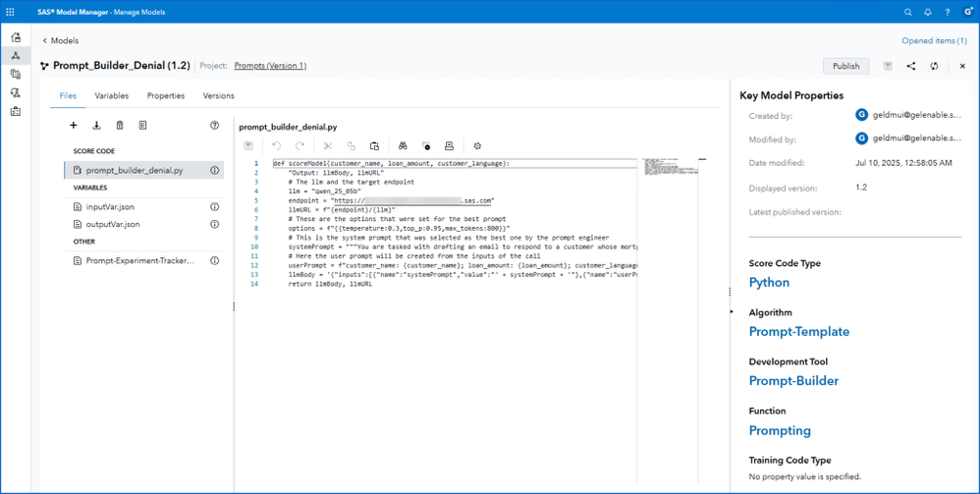Close the Prompt_Builder_Denial model view
Viewport: 980px width, 494px height.
(962, 66)
